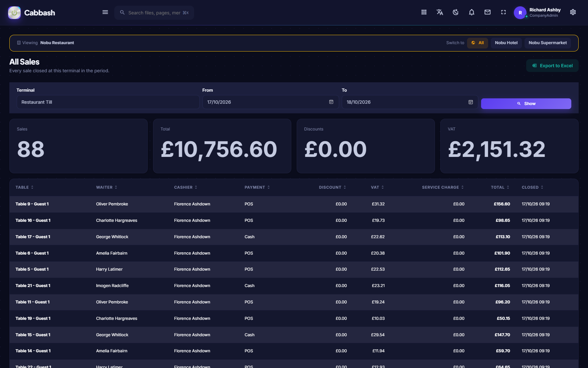This screenshot has width=588, height=368.
Task: Focus the search files field
Action: (x=154, y=13)
